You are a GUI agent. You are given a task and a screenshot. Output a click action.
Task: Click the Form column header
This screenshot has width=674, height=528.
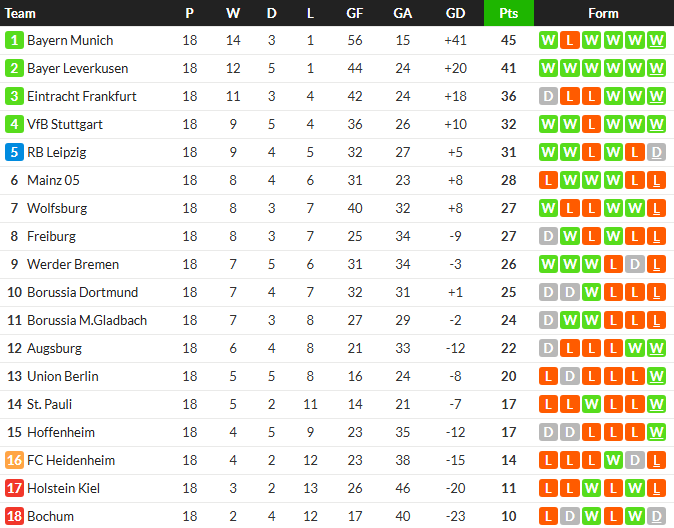coord(603,13)
